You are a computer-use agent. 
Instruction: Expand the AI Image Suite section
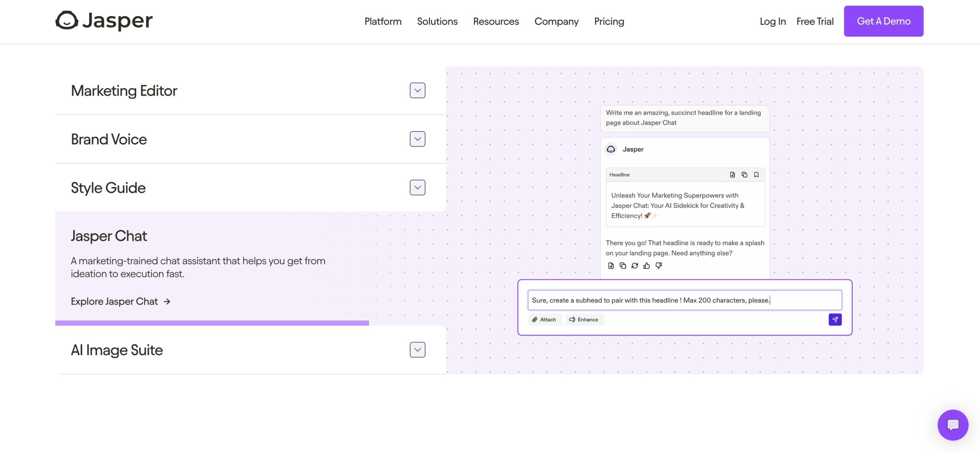pyautogui.click(x=417, y=349)
